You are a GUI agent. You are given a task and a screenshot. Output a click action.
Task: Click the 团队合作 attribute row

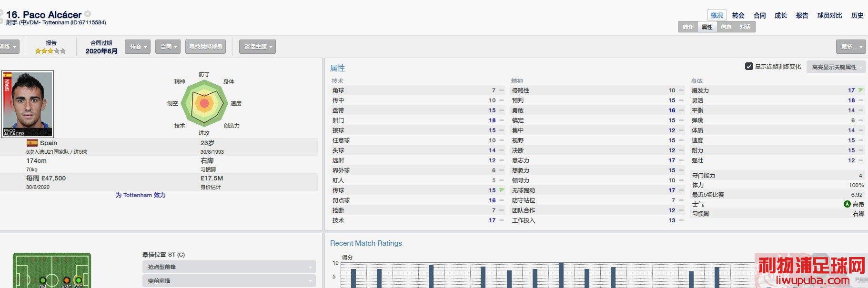point(597,210)
